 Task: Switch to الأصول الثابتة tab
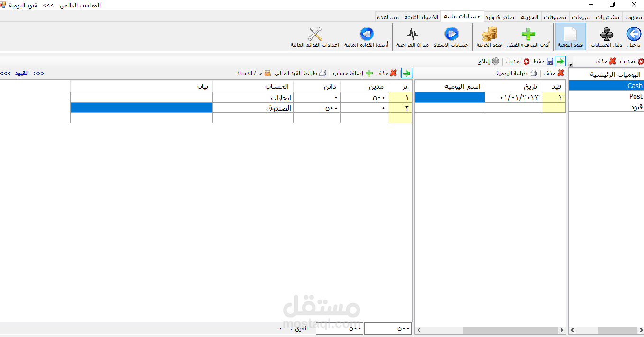(x=421, y=17)
